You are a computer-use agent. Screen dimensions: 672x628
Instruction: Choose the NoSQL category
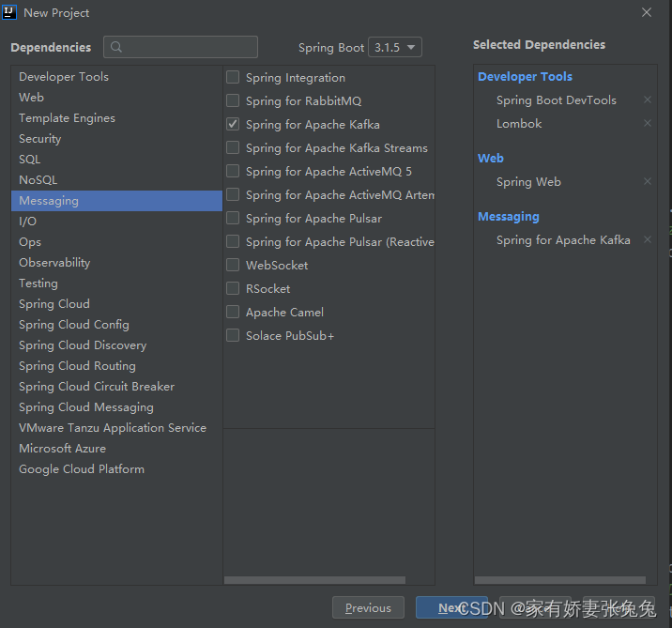tap(116, 179)
